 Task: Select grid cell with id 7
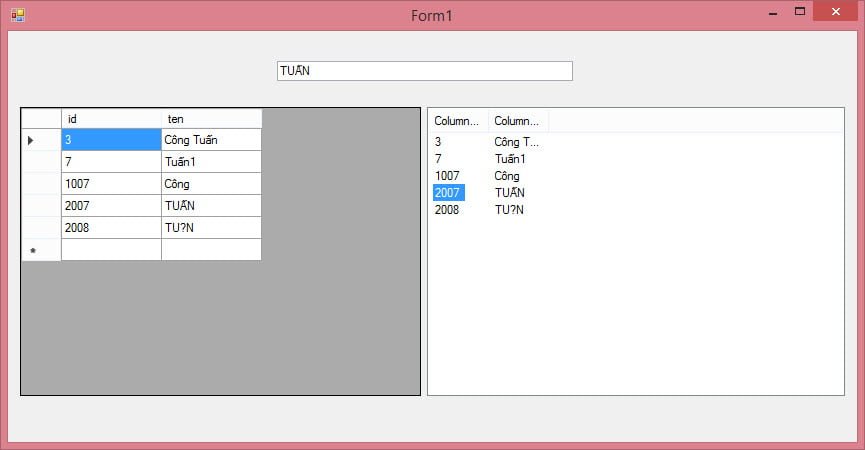click(x=111, y=162)
